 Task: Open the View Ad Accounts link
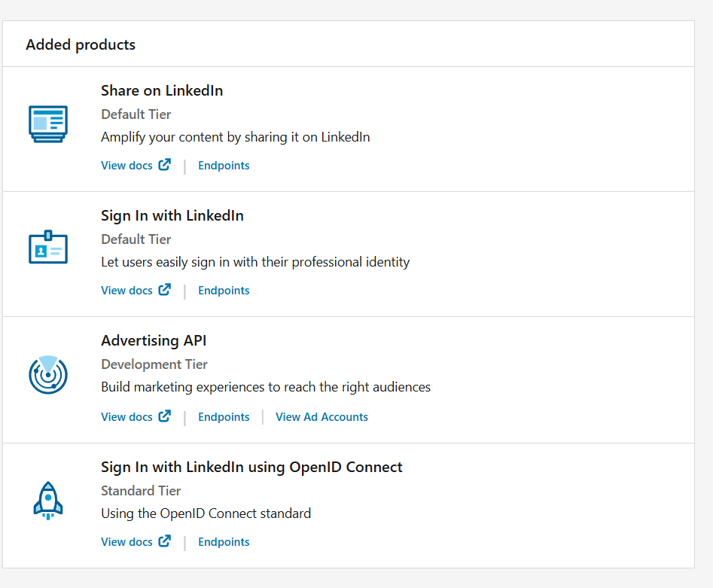tap(321, 417)
